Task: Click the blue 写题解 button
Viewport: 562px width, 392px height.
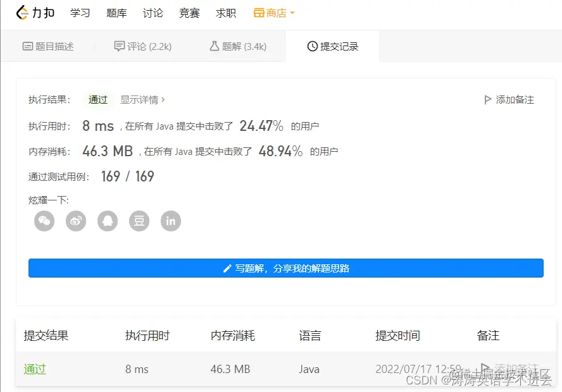Action: click(x=286, y=267)
